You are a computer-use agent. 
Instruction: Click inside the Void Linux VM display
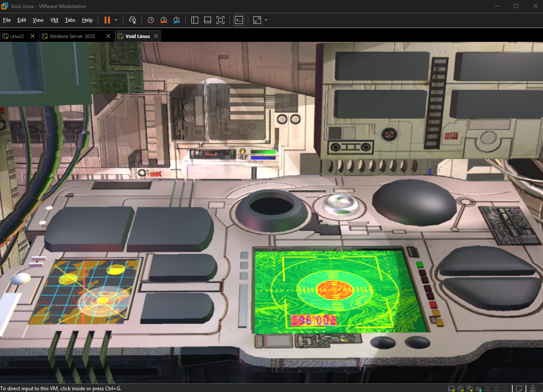(271, 213)
